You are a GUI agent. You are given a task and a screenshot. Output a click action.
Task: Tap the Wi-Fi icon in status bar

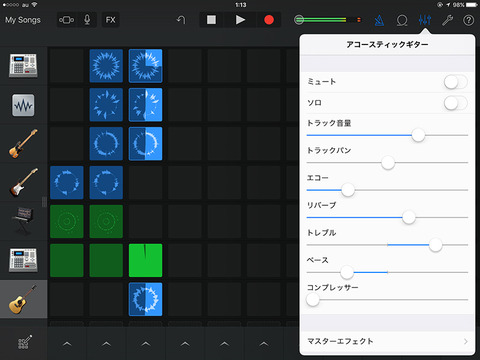(x=34, y=5)
